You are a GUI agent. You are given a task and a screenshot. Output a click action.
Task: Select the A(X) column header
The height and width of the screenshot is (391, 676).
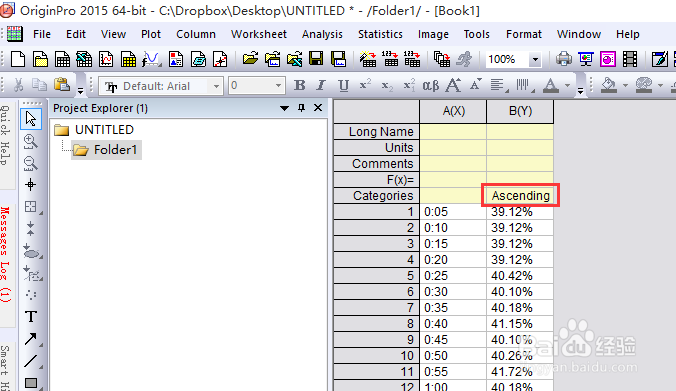(453, 112)
